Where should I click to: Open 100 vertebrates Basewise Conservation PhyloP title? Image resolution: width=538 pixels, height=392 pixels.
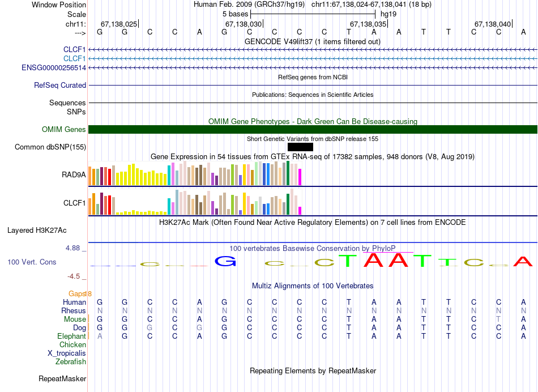[313, 248]
